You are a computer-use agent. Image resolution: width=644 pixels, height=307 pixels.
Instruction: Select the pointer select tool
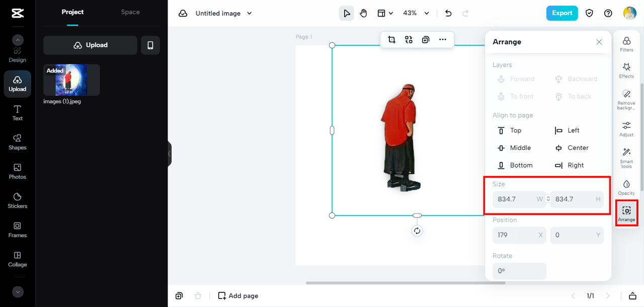point(347,13)
